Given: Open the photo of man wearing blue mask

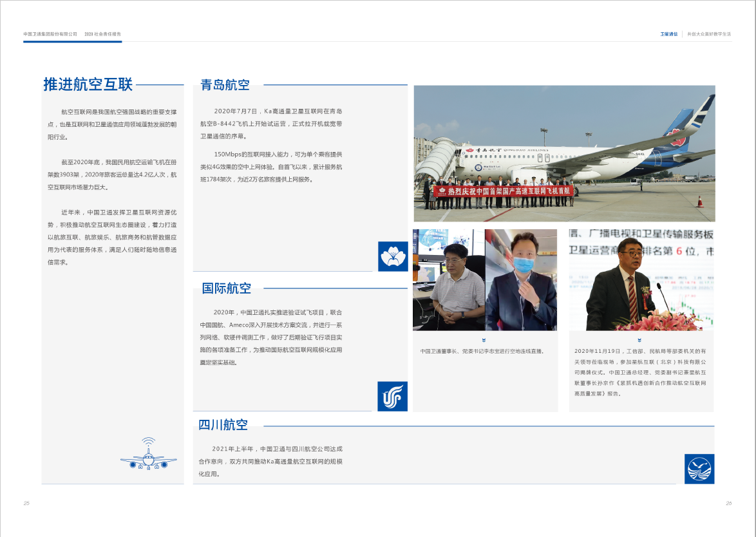Looking at the screenshot, I should 521,279.
